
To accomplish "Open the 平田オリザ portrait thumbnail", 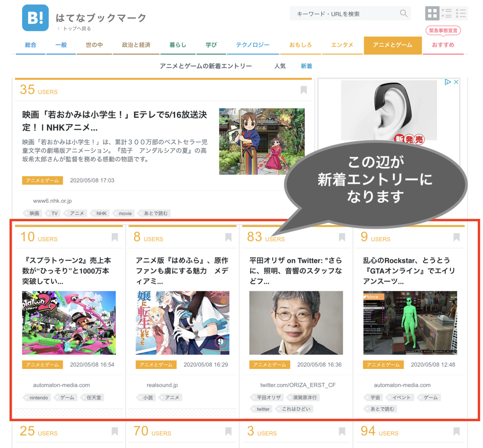I will coord(296,323).
